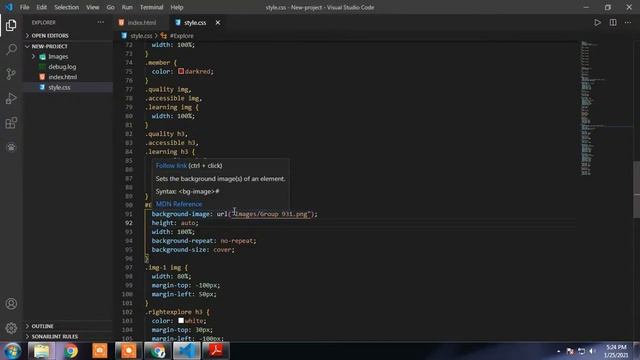Screen dimensions: 640x360
Task: Close the style.css tab
Action: (x=218, y=23)
